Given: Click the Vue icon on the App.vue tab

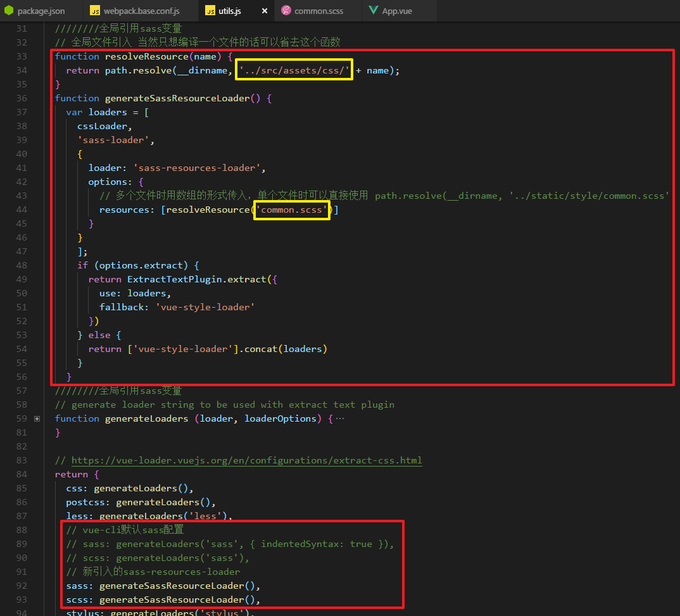Looking at the screenshot, I should coord(374,10).
